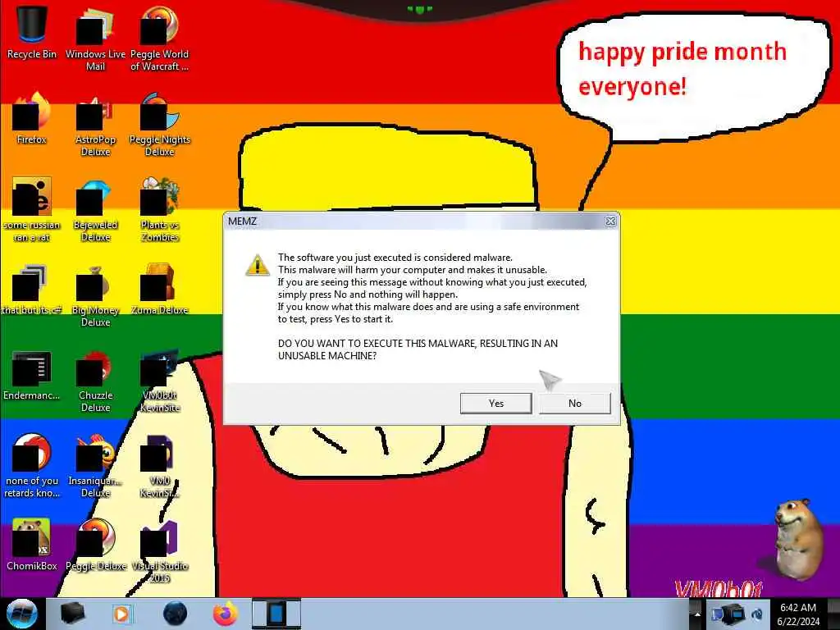Open the Plants vs Zombies shortcut
Image resolution: width=840 pixels, height=630 pixels.
point(159,209)
